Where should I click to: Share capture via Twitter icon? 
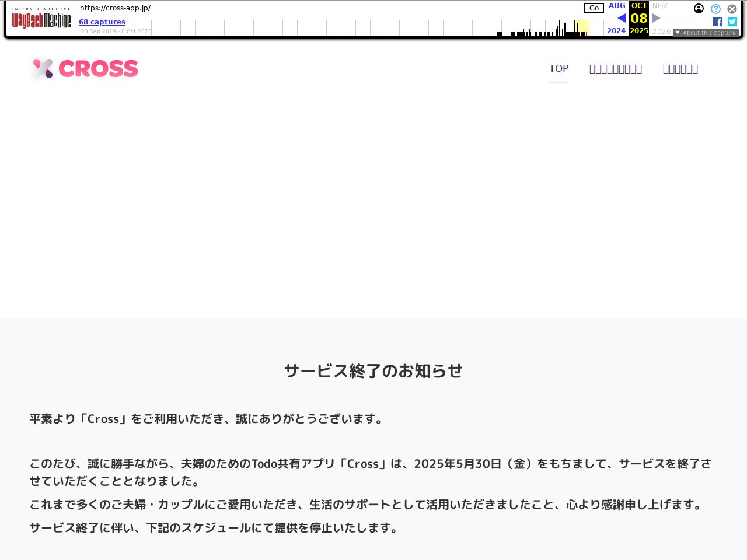(732, 22)
